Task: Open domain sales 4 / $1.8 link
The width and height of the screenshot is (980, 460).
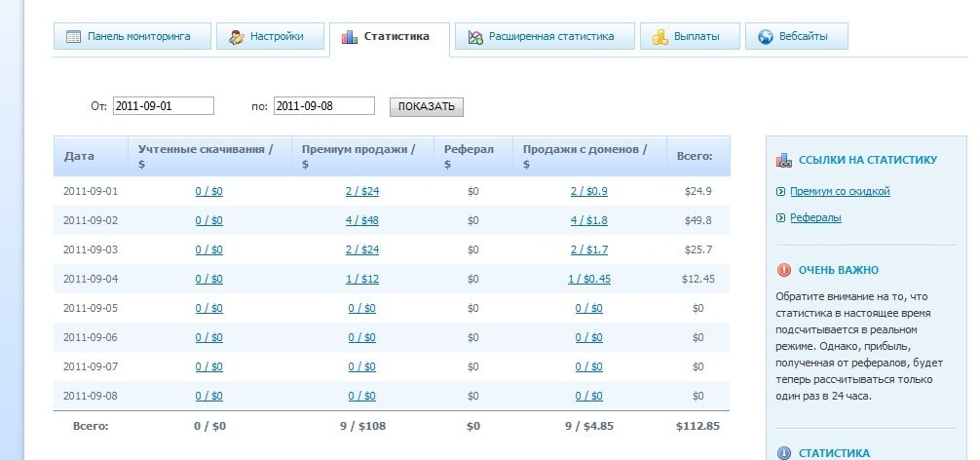Action: (x=588, y=221)
